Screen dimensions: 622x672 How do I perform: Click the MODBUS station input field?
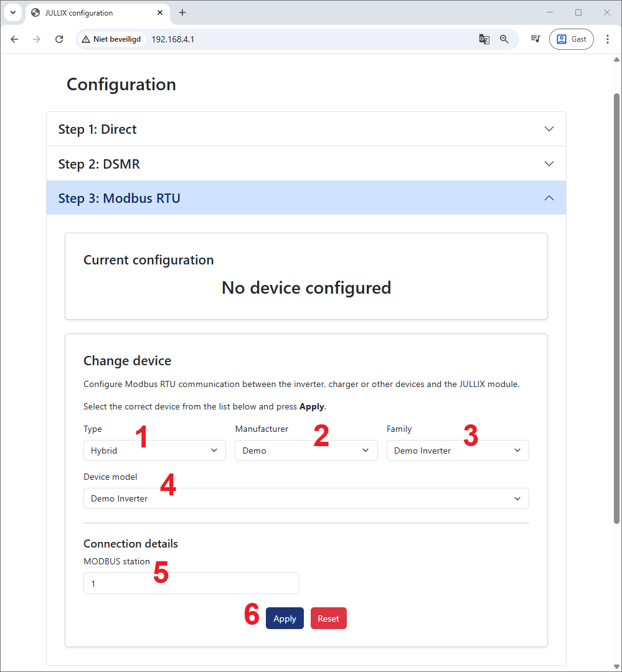[x=191, y=584]
